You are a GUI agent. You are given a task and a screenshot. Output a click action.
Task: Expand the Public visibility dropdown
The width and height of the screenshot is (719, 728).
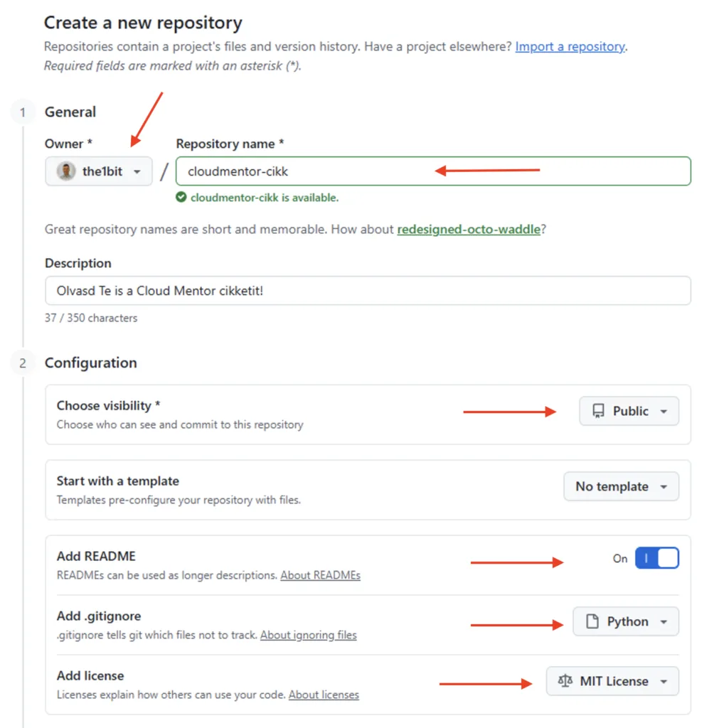[629, 411]
